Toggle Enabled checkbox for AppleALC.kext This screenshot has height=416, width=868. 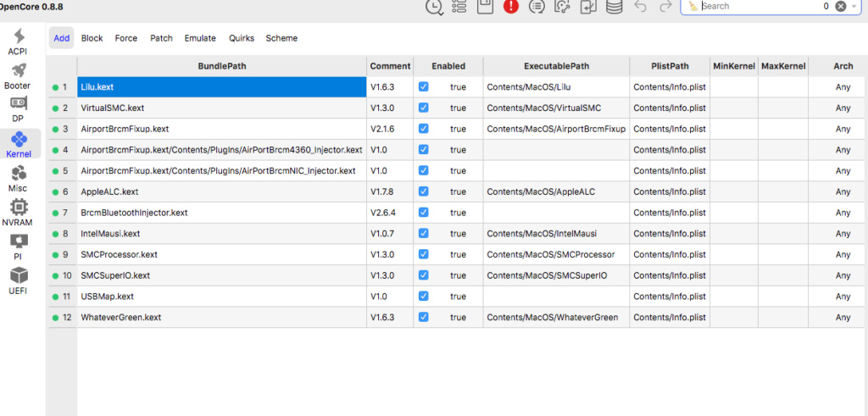click(424, 191)
